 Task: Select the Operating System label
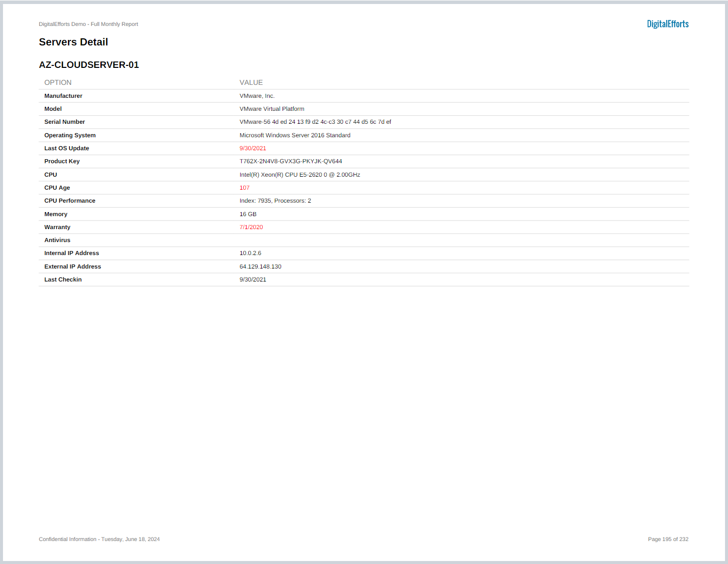70,135
